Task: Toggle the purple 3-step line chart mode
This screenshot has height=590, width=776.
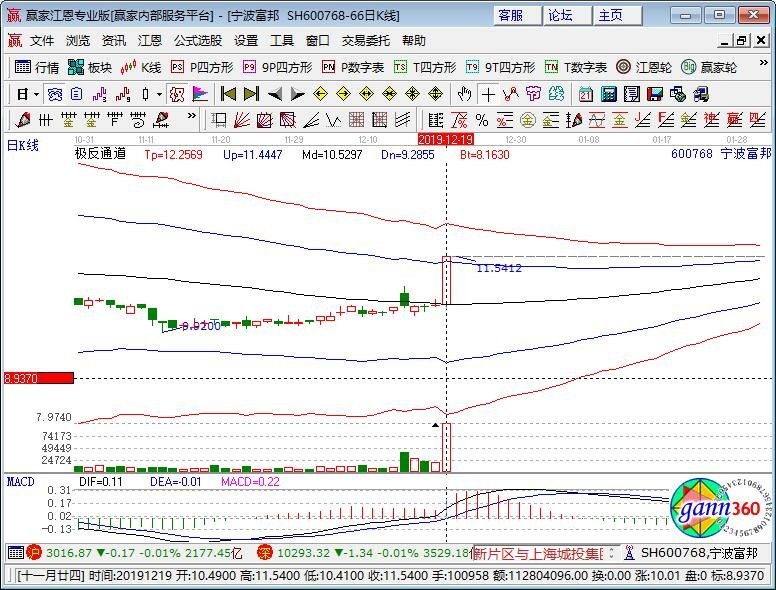Action: [x=99, y=94]
